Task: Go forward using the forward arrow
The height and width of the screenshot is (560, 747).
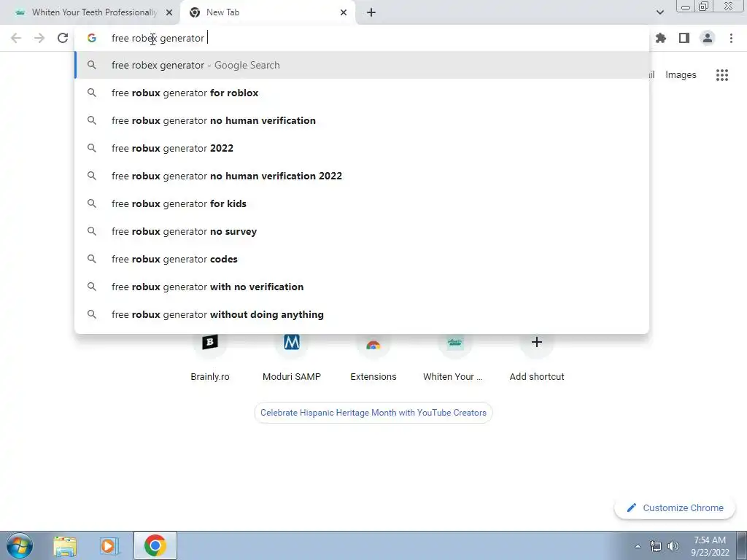Action: click(x=39, y=38)
